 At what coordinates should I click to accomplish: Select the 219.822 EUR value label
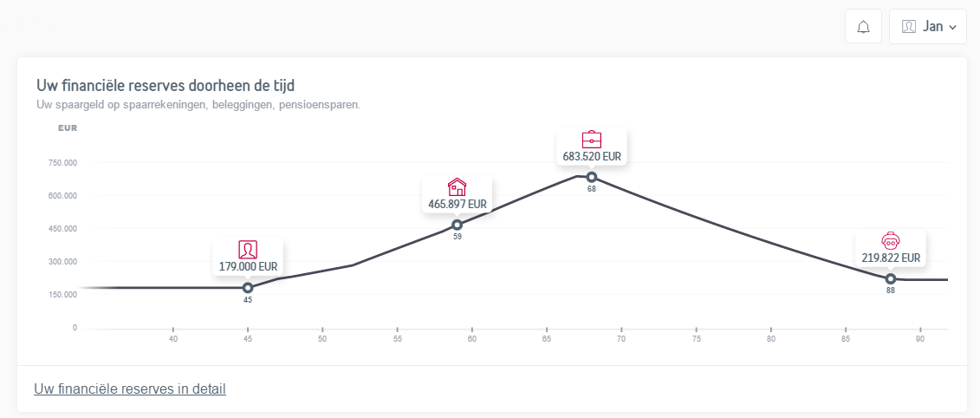891,258
